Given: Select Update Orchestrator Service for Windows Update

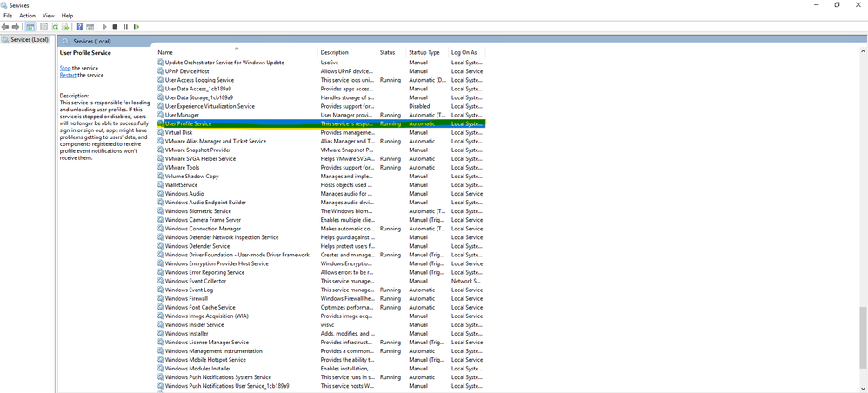Looking at the screenshot, I should [321, 63].
